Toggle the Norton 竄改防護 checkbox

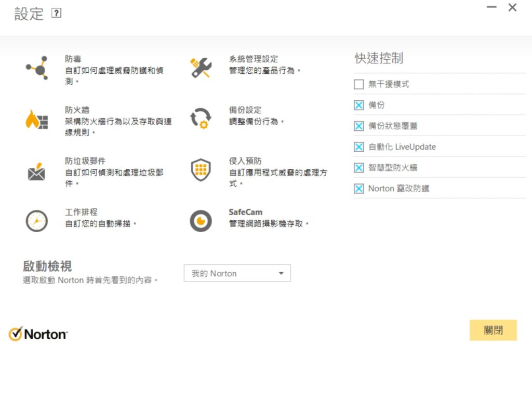click(358, 188)
